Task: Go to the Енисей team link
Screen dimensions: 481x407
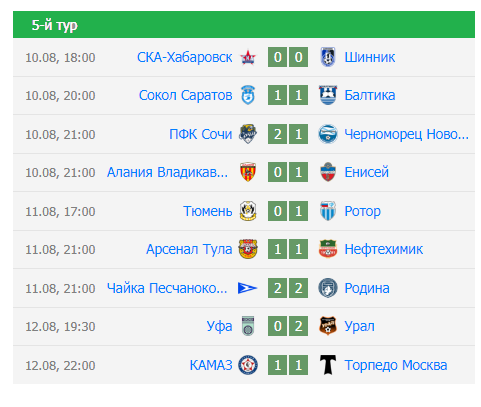Action: coord(366,172)
